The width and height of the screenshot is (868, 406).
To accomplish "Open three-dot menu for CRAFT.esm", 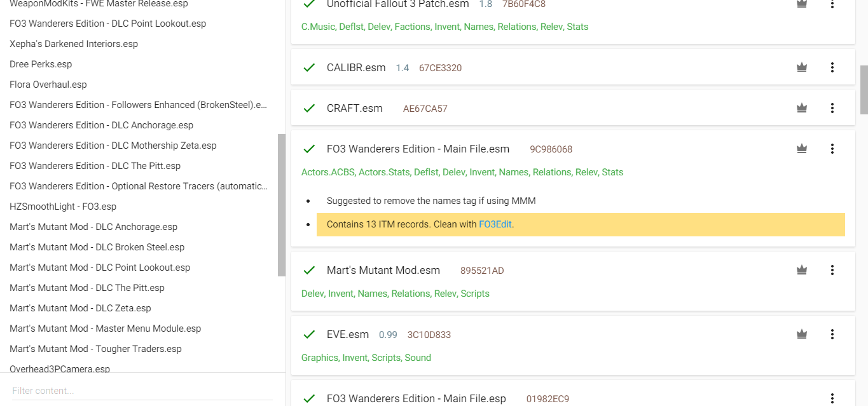I will click(x=832, y=108).
